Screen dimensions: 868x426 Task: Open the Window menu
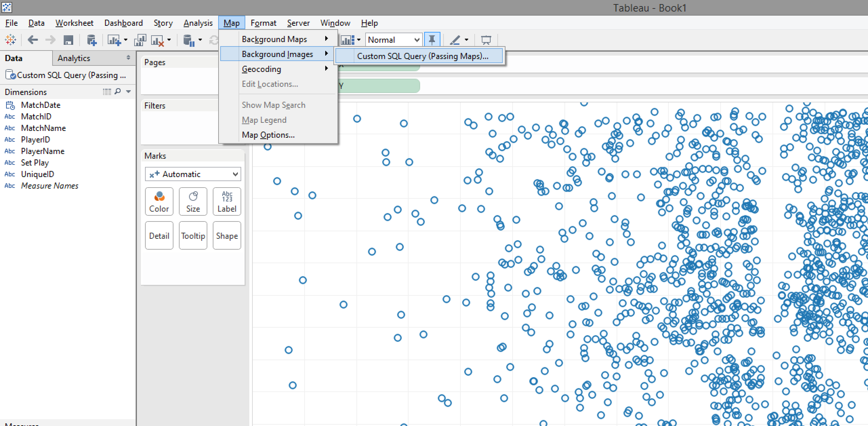click(335, 23)
